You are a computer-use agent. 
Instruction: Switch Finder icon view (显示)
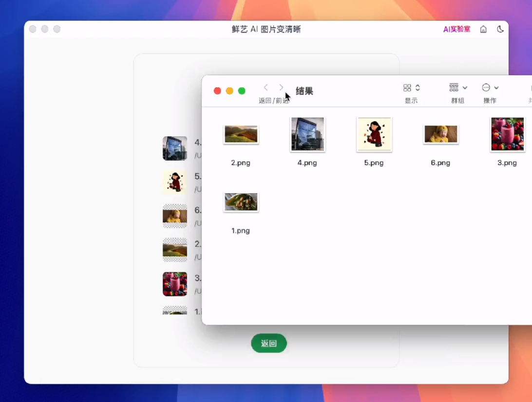pos(407,88)
